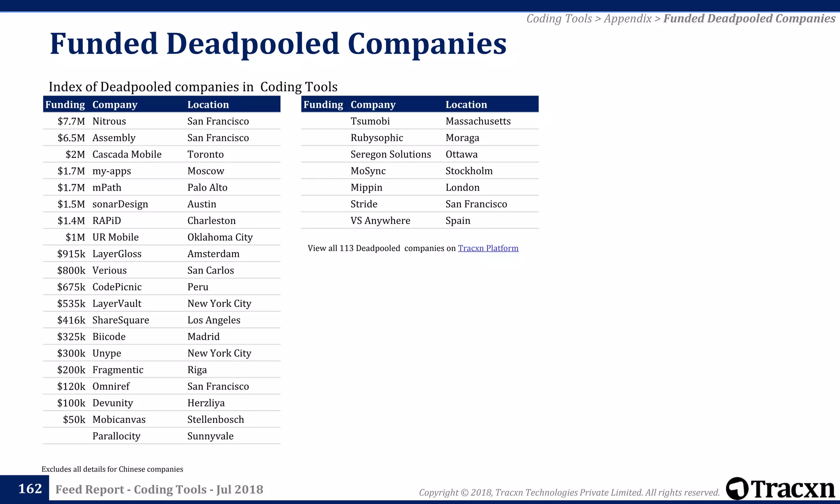Select Omniref company cell
This screenshot has height=504, width=840.
point(111,386)
